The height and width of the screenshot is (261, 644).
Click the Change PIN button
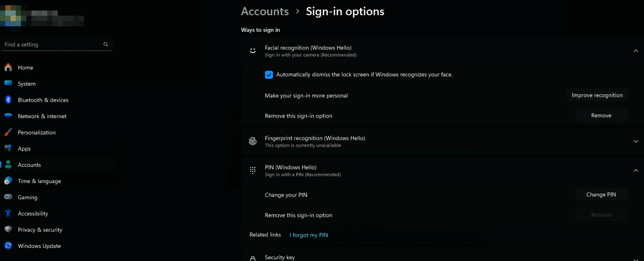pyautogui.click(x=601, y=194)
